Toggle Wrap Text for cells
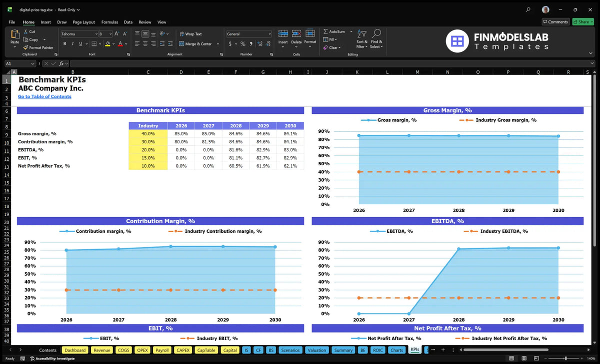The height and width of the screenshot is (364, 600). (190, 34)
